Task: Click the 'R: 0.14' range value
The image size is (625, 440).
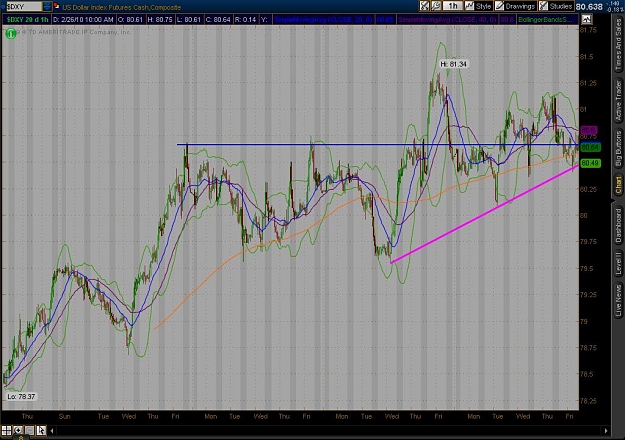Action: click(x=245, y=19)
